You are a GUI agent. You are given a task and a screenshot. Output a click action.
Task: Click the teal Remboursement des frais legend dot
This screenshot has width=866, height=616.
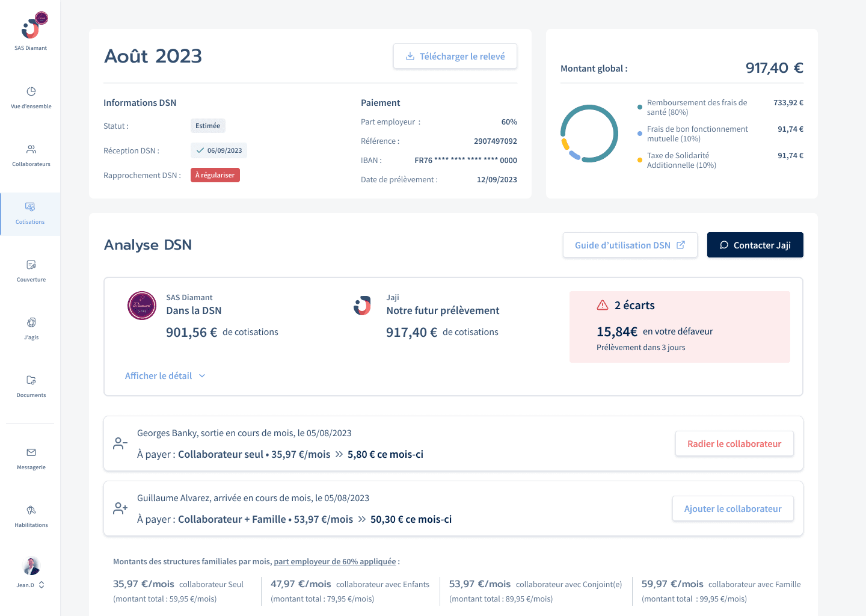[640, 107]
